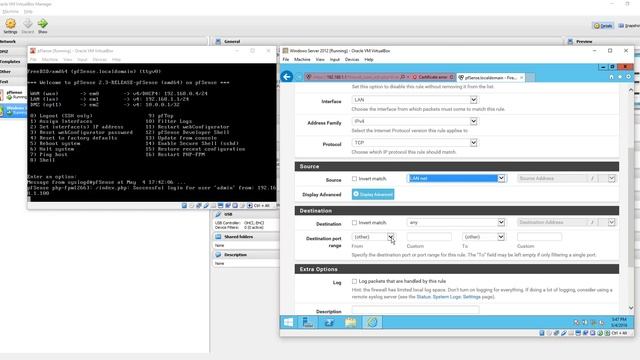Open the Destination port To (other) dropdown
This screenshot has height=360, width=640.
tap(483, 237)
